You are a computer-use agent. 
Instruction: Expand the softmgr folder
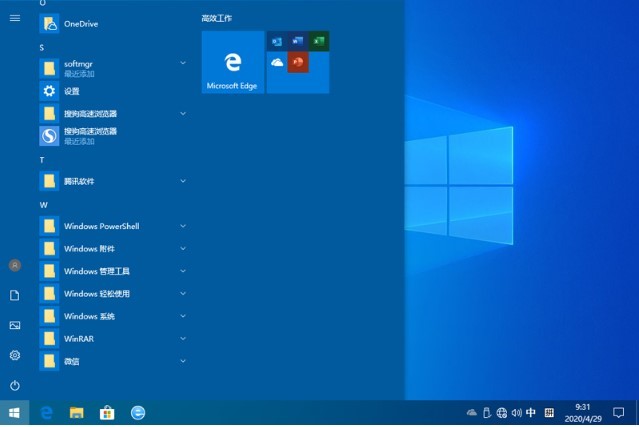183,63
